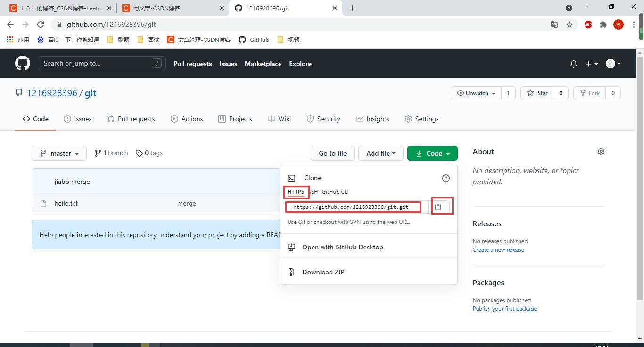Open the 文章管理-CSDN博客 bookmark
Screen dimensions: 644x347
pyautogui.click(x=199, y=40)
